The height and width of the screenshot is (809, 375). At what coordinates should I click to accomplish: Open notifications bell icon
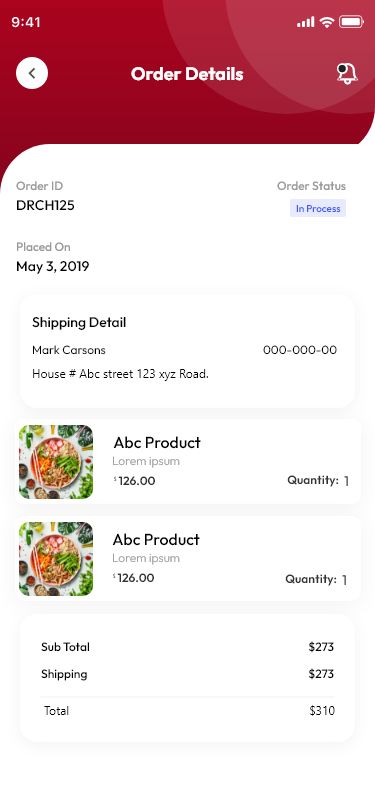(x=347, y=73)
